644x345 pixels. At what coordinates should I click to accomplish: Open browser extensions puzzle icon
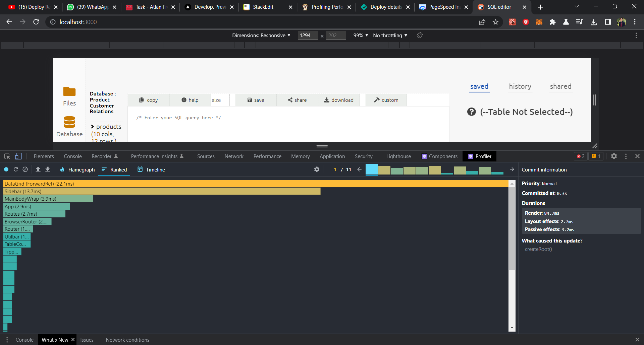[x=552, y=22]
